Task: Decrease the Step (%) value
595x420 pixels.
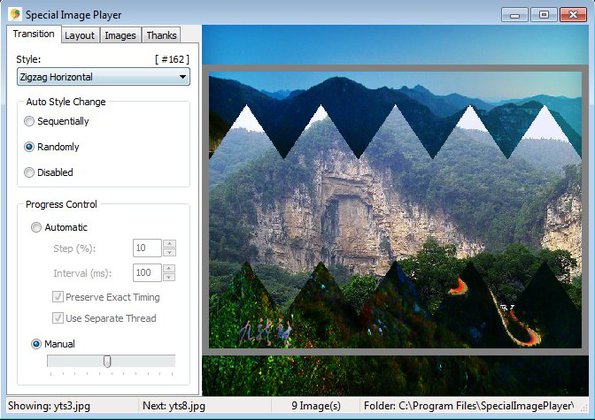Action: (x=169, y=252)
